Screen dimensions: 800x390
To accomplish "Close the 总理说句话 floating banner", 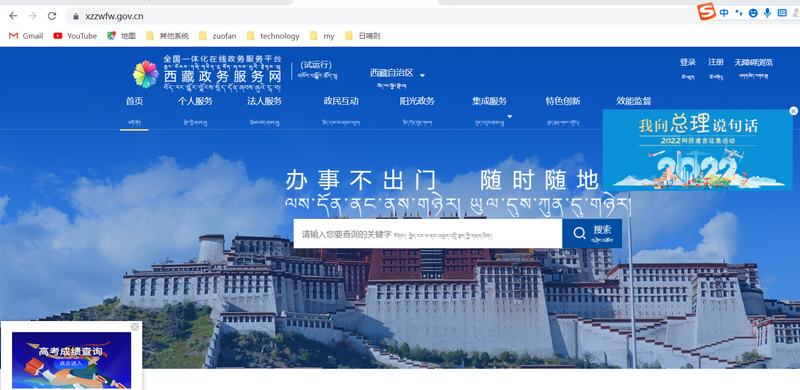I will [793, 111].
